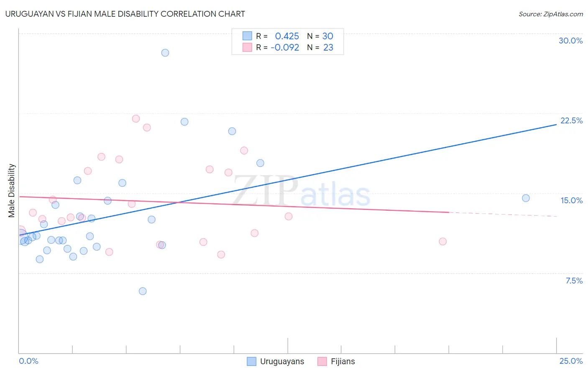Click the chart title text
The width and height of the screenshot is (588, 373).
pos(125,14)
